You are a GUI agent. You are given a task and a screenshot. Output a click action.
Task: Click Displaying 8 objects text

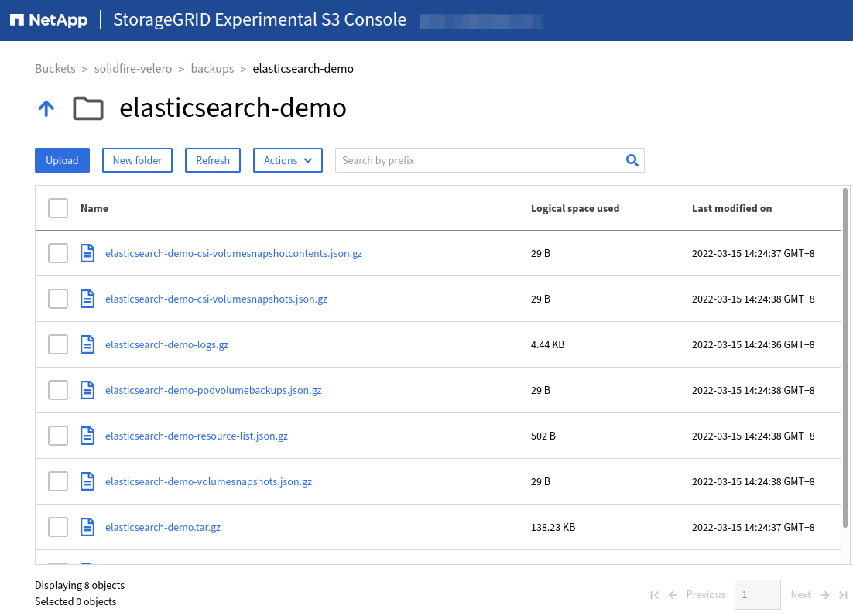[80, 585]
